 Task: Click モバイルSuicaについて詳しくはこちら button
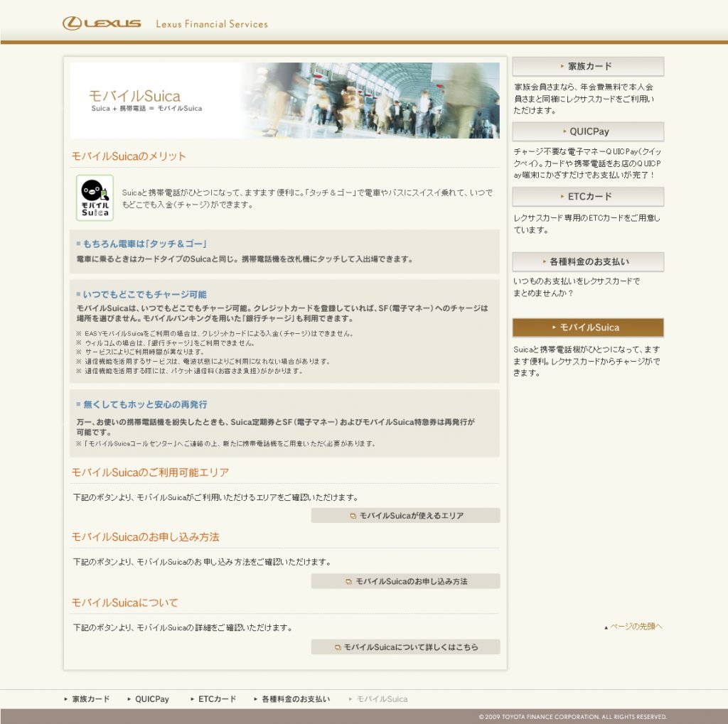click(x=405, y=647)
